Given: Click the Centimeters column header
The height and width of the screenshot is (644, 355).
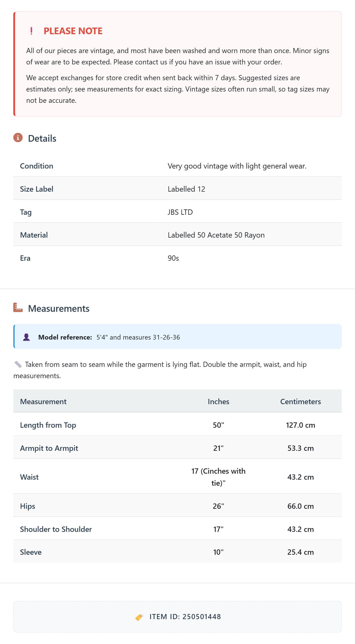Looking at the screenshot, I should [x=301, y=402].
